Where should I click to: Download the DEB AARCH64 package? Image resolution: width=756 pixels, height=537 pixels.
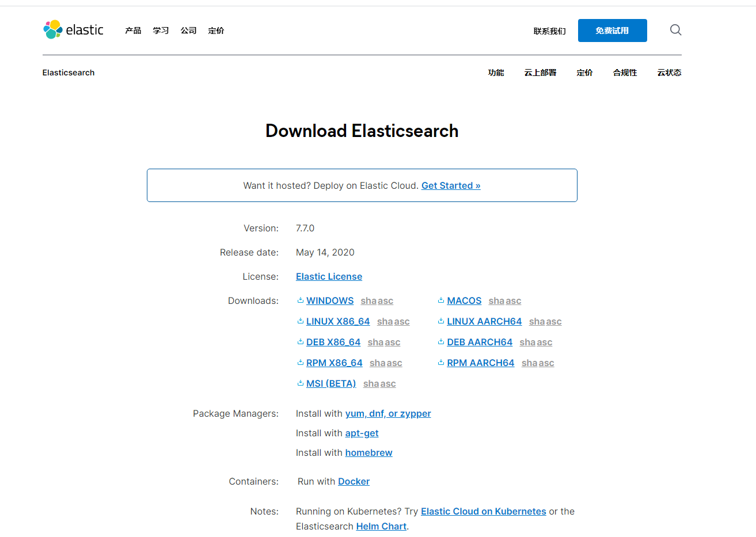(480, 342)
